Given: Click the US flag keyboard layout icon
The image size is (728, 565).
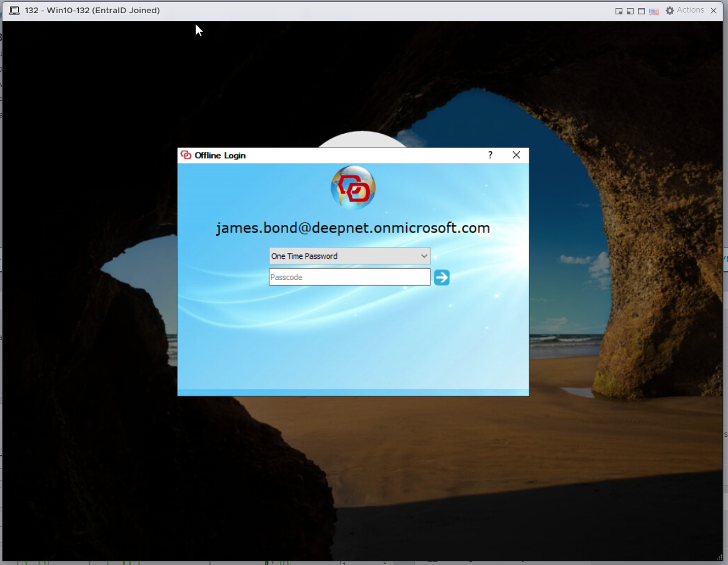Looking at the screenshot, I should tap(654, 11).
